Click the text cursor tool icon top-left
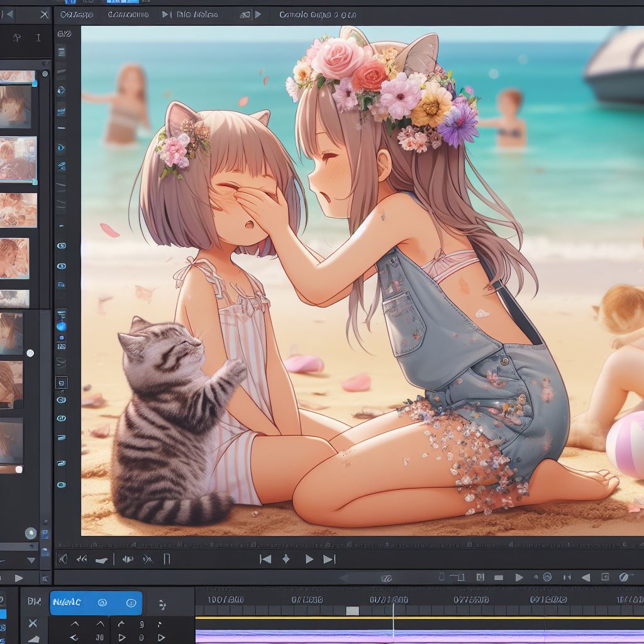This screenshot has width=644, height=644. coord(38,38)
